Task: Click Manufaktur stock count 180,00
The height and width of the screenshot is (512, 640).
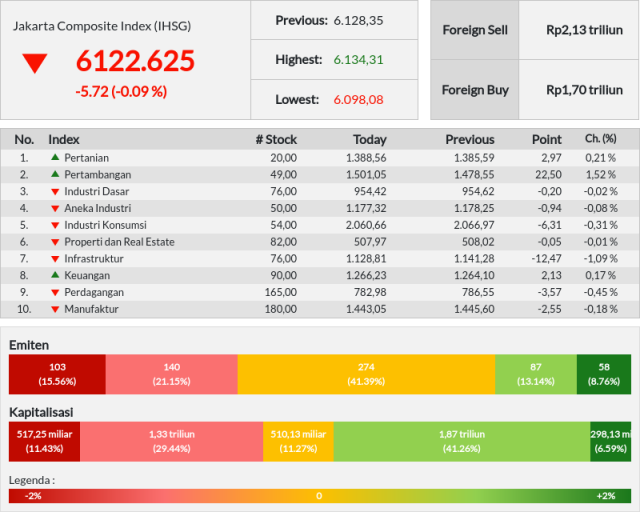Action: [281, 309]
